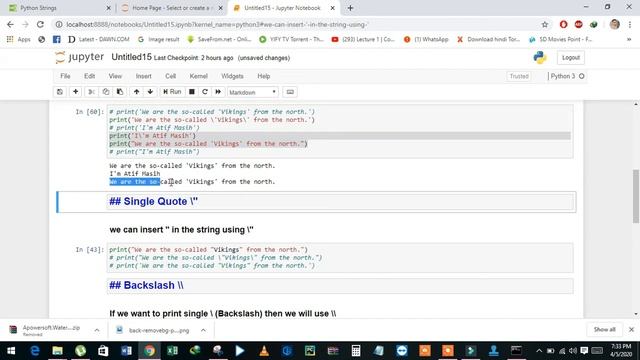Insert cell below with plus icon
The width and height of the screenshot is (640, 360).
(x=76, y=92)
